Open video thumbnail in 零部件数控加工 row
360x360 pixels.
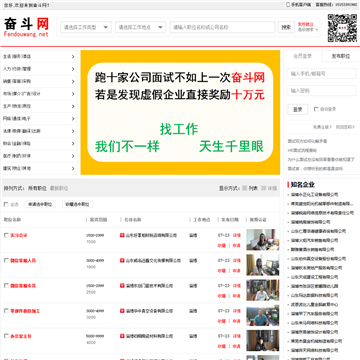click(263, 315)
